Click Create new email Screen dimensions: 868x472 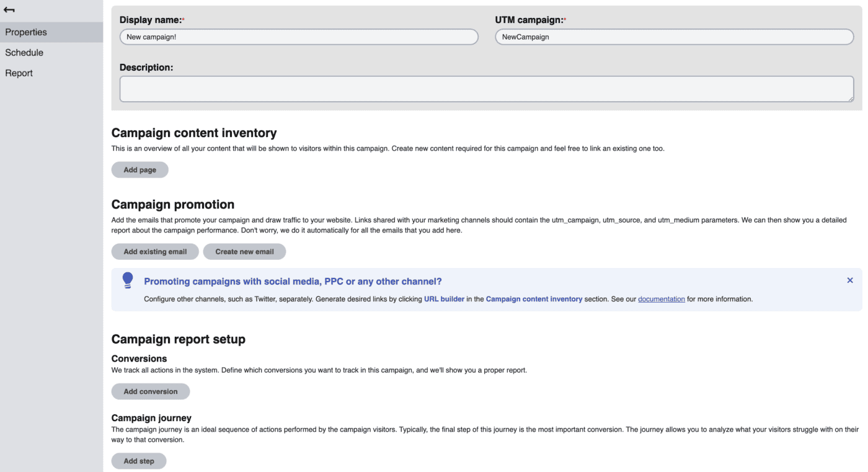pos(244,252)
